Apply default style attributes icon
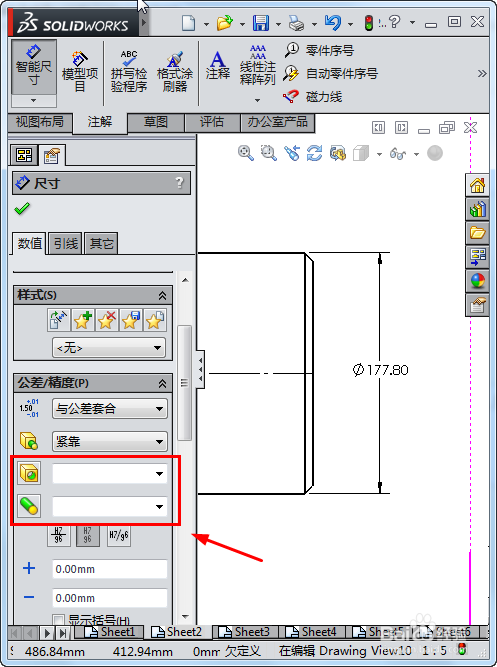Screen dimensions: 497x667 (x=59, y=320)
